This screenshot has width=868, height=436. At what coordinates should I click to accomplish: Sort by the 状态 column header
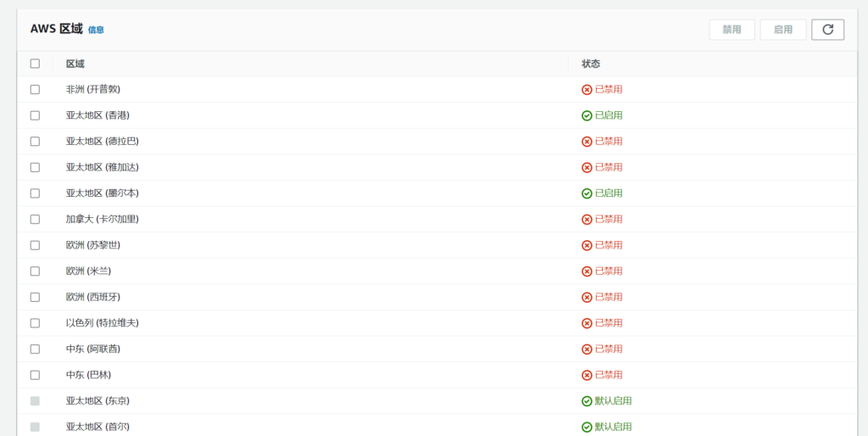pyautogui.click(x=591, y=64)
